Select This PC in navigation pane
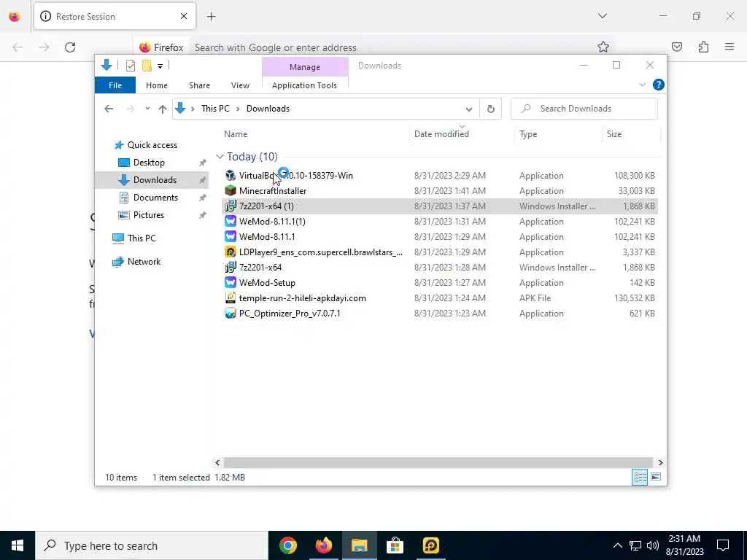The height and width of the screenshot is (560, 747). [x=142, y=238]
